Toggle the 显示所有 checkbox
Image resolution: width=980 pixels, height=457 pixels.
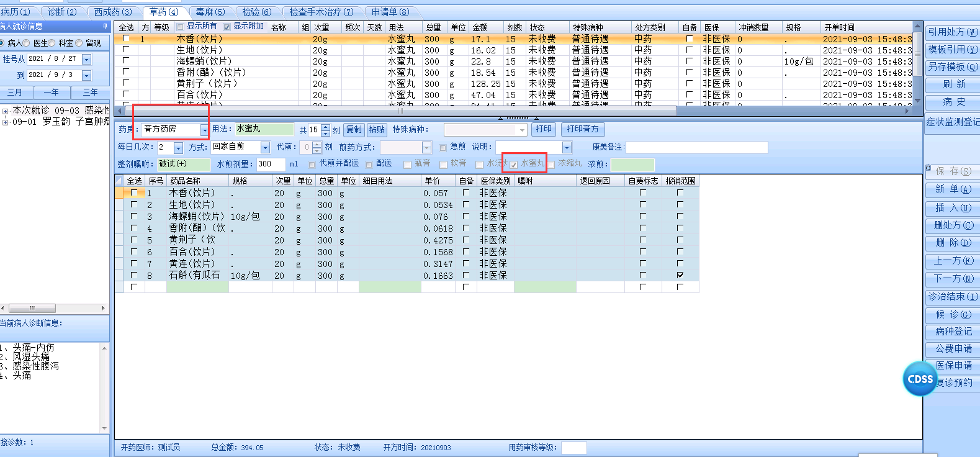[180, 27]
